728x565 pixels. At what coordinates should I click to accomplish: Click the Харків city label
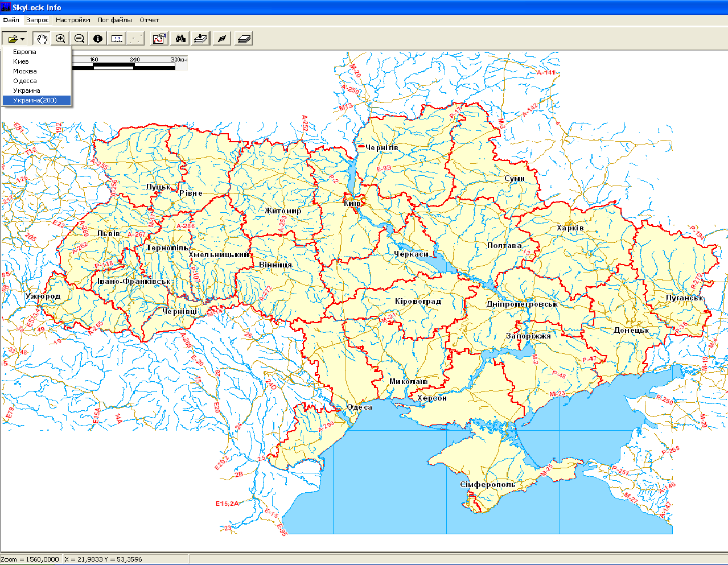(x=570, y=228)
